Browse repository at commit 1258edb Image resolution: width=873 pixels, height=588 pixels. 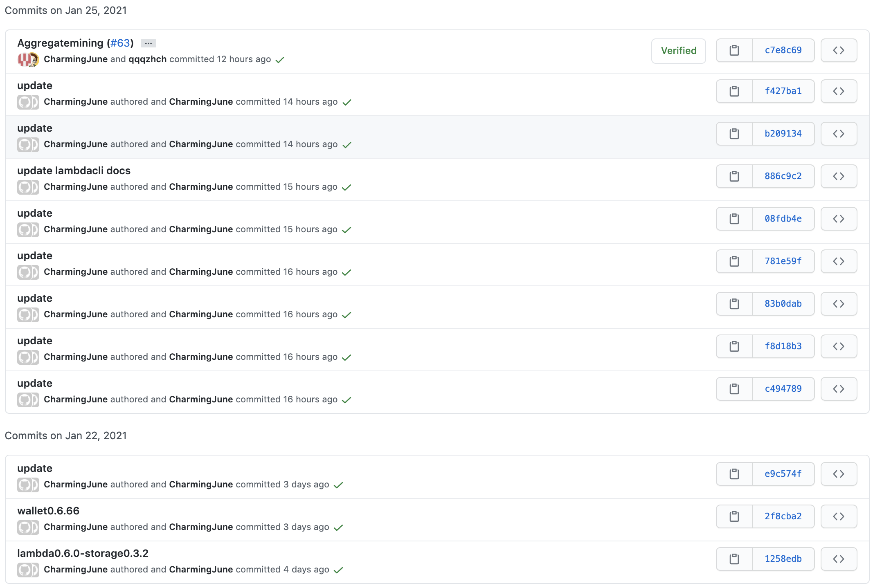click(839, 559)
